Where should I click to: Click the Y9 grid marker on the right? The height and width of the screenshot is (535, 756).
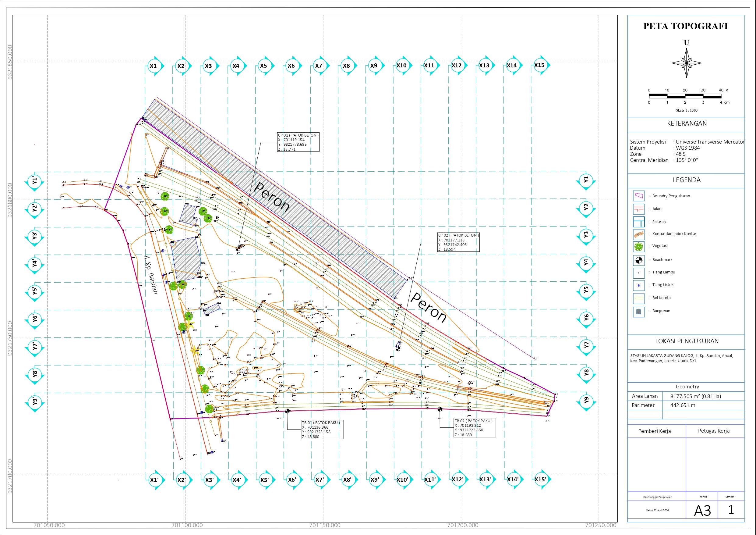(586, 401)
